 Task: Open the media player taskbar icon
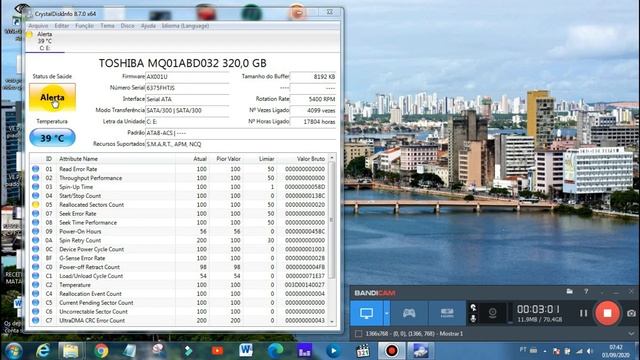[x=333, y=351]
